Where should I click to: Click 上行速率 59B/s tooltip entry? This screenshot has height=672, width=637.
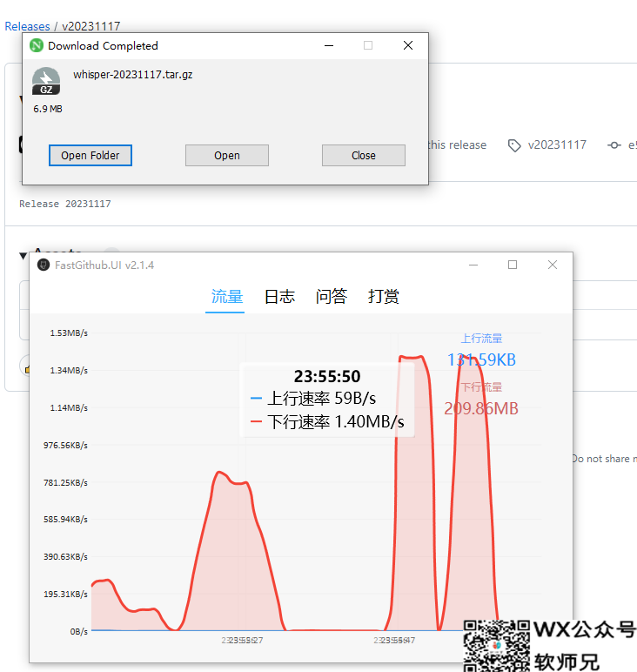click(x=313, y=398)
